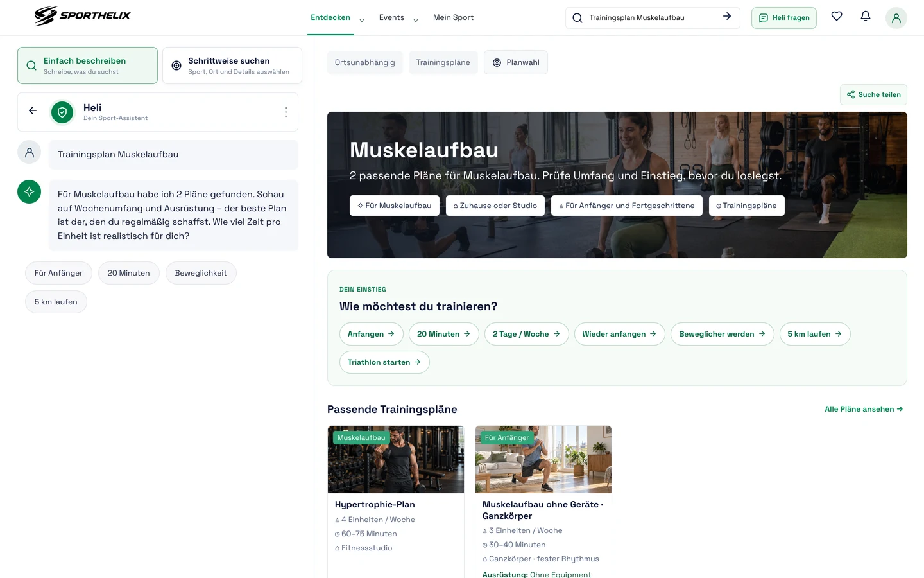
Task: Click the Trainingsplan Muskelaufbau chat message
Action: [x=173, y=155]
